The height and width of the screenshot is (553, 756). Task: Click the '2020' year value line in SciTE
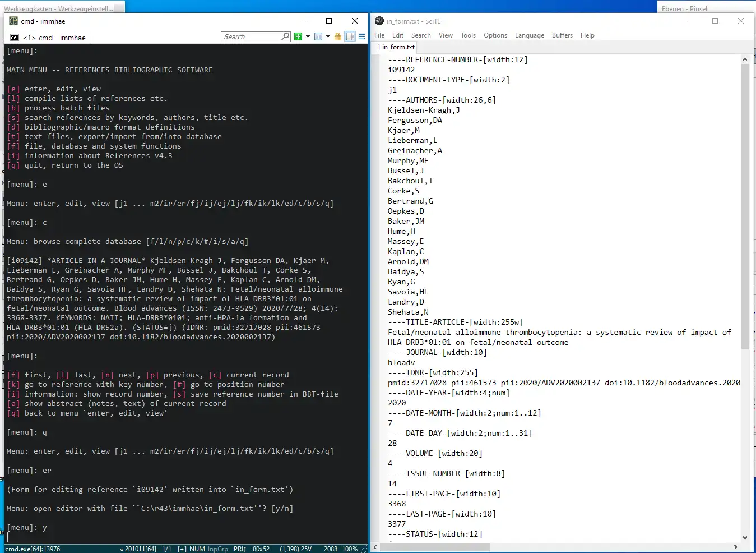click(x=397, y=403)
